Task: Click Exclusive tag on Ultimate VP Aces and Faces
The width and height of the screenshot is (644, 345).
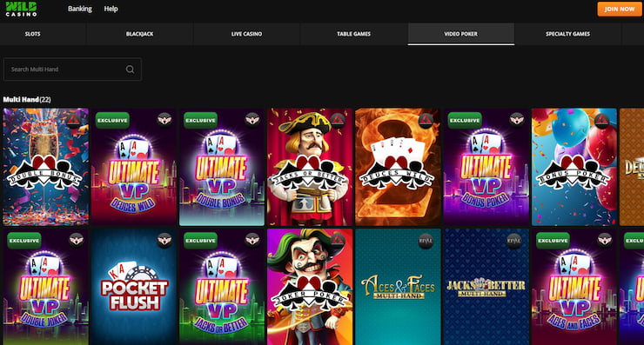Action: click(553, 241)
